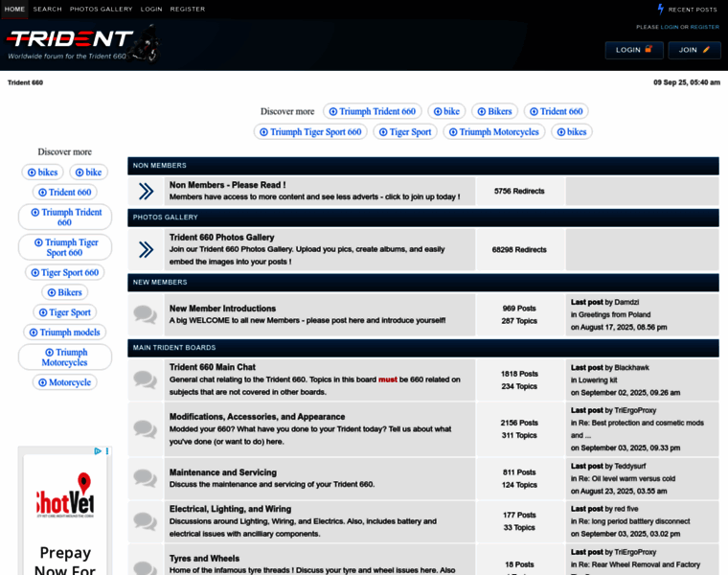The image size is (728, 575).
Task: Open 'Tyres and Wheels' board
Action: tap(204, 559)
